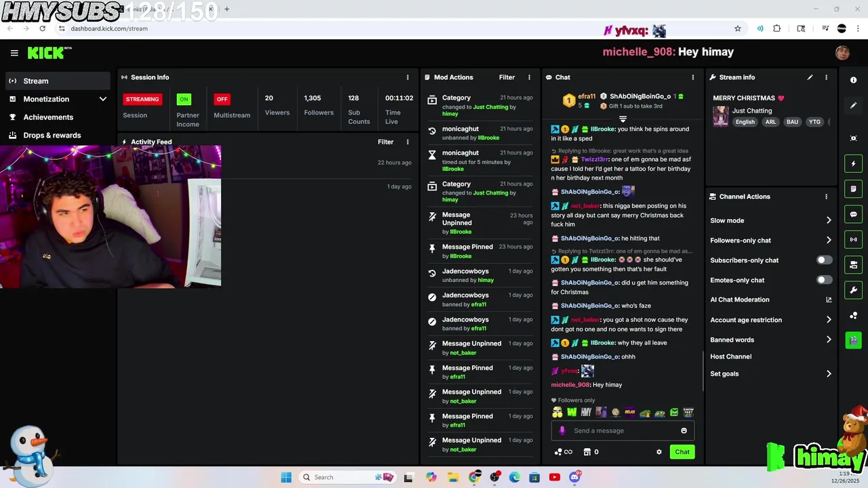Toggle the chat bubble panel icon
Screen dimensions: 868x488
tap(853, 214)
